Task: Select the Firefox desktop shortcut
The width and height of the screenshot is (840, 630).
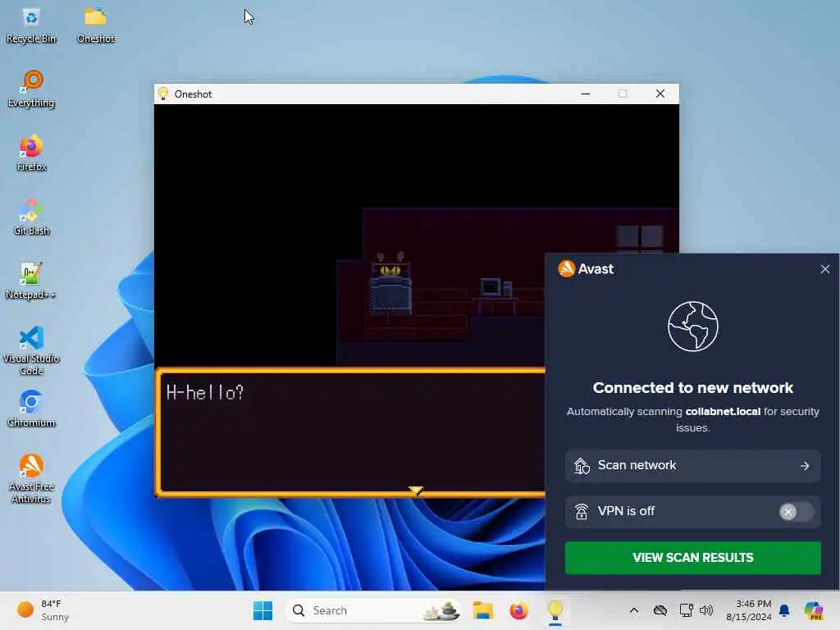Action: (x=31, y=153)
